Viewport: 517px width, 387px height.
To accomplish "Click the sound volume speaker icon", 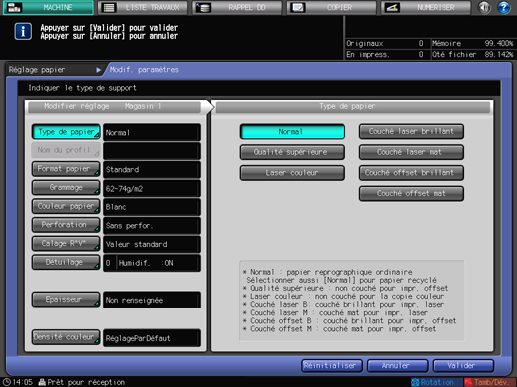I will (x=484, y=7).
